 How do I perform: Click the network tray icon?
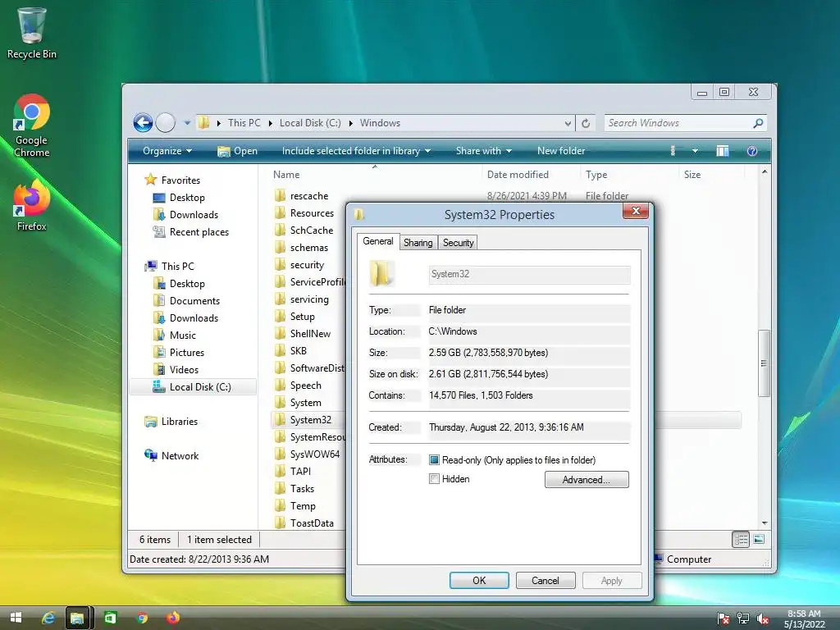[x=743, y=619]
